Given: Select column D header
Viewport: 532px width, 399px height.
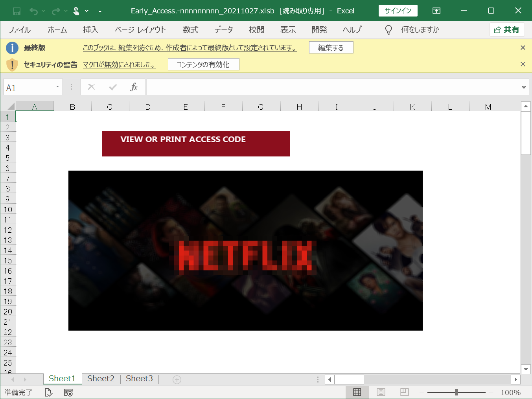Looking at the screenshot, I should click(x=148, y=107).
